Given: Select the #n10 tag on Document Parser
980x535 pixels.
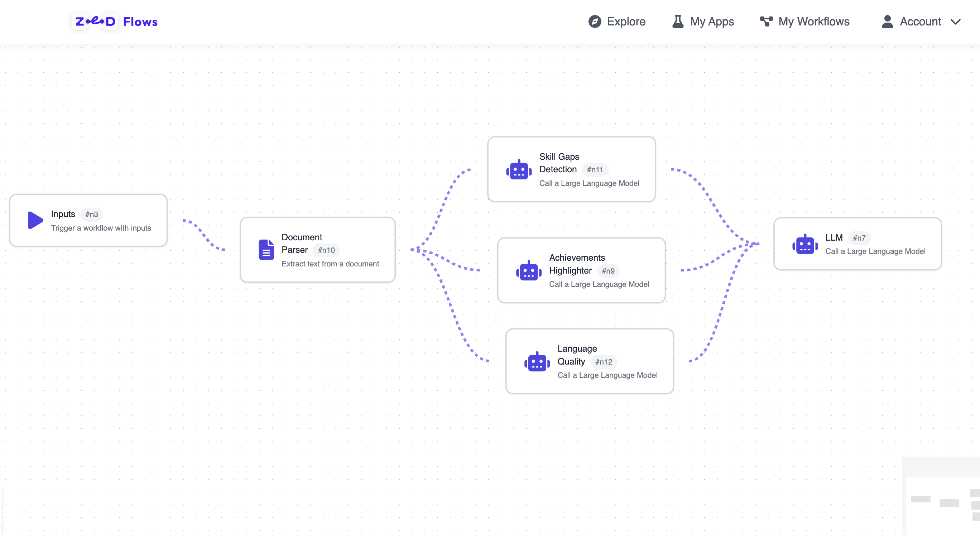Looking at the screenshot, I should tap(326, 250).
